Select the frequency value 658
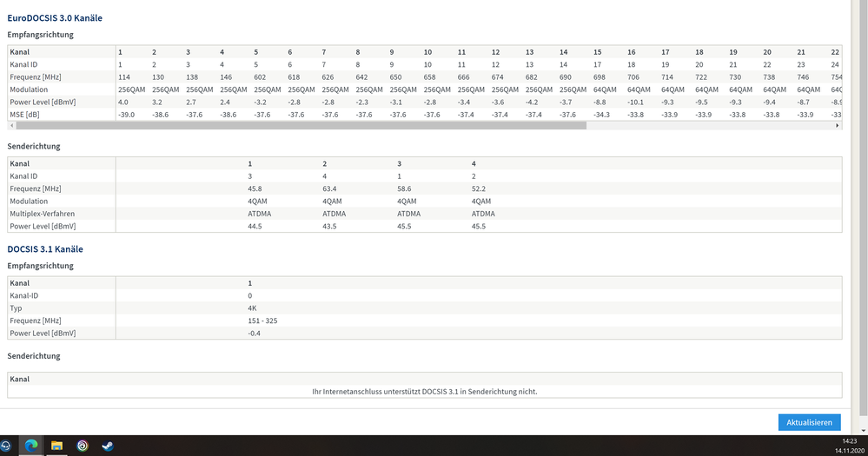This screenshot has width=868, height=456. (429, 77)
